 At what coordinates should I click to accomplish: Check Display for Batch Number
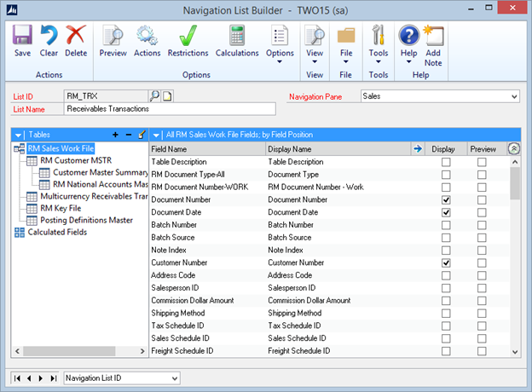pyautogui.click(x=446, y=225)
